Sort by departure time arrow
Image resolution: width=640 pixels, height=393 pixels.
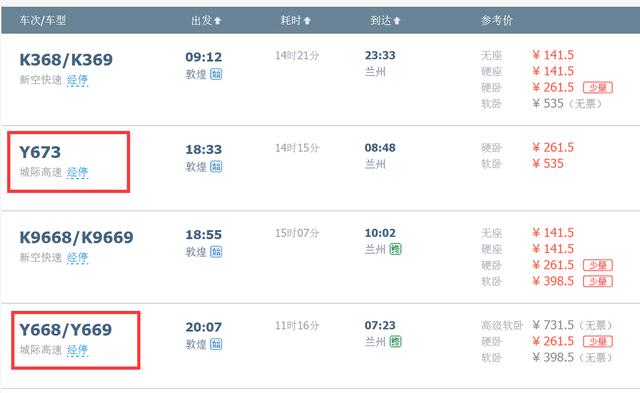[x=218, y=20]
